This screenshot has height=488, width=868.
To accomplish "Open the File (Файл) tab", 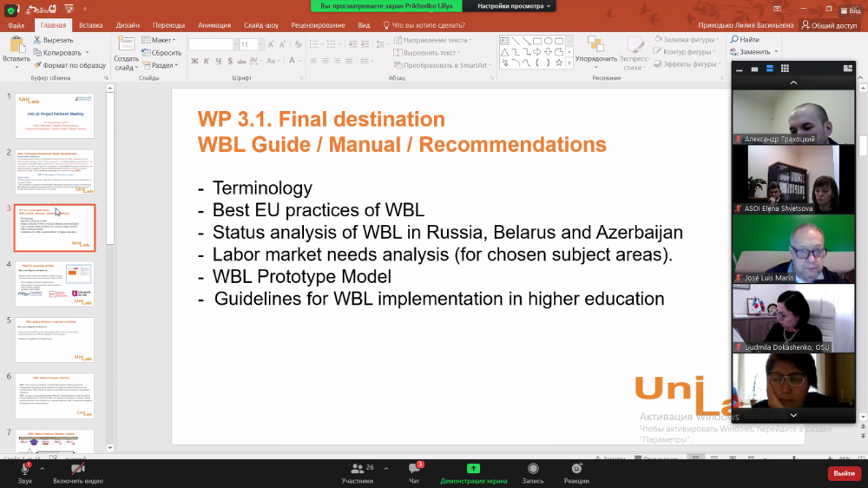I will pyautogui.click(x=16, y=25).
